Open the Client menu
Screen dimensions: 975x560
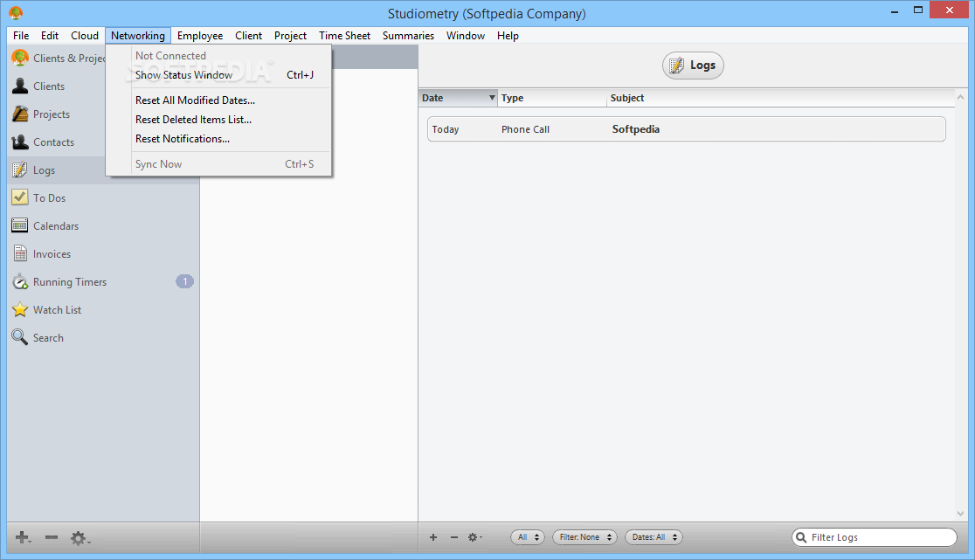click(x=249, y=36)
